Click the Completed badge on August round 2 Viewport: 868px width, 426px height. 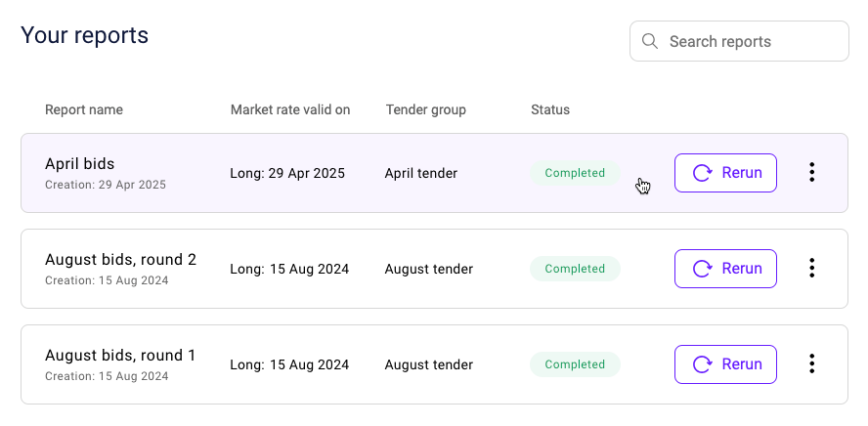[x=575, y=269]
